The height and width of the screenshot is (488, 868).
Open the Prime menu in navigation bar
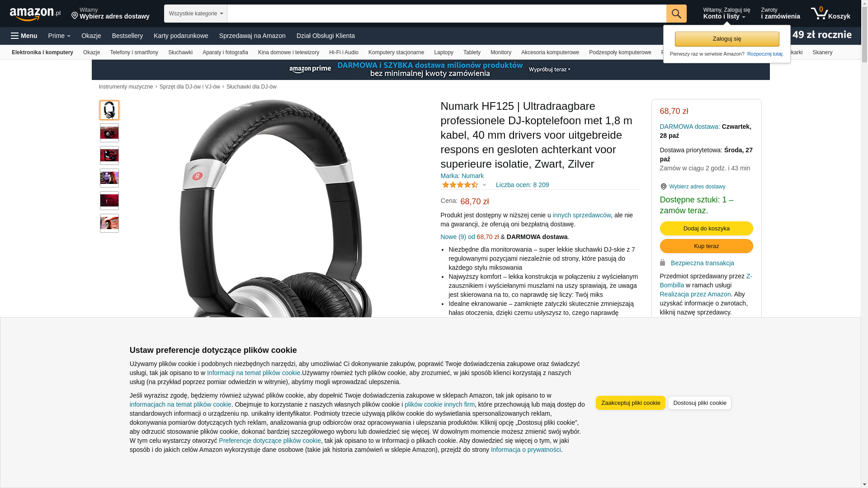[59, 36]
